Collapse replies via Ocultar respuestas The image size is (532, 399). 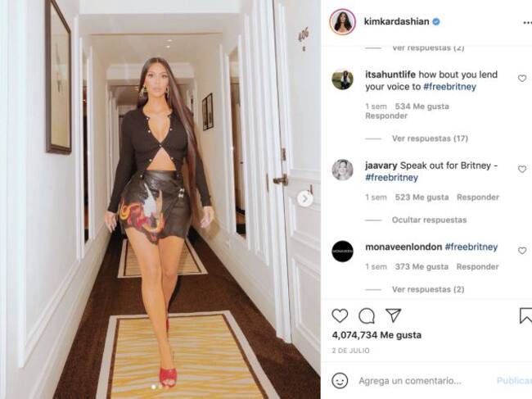click(x=429, y=220)
